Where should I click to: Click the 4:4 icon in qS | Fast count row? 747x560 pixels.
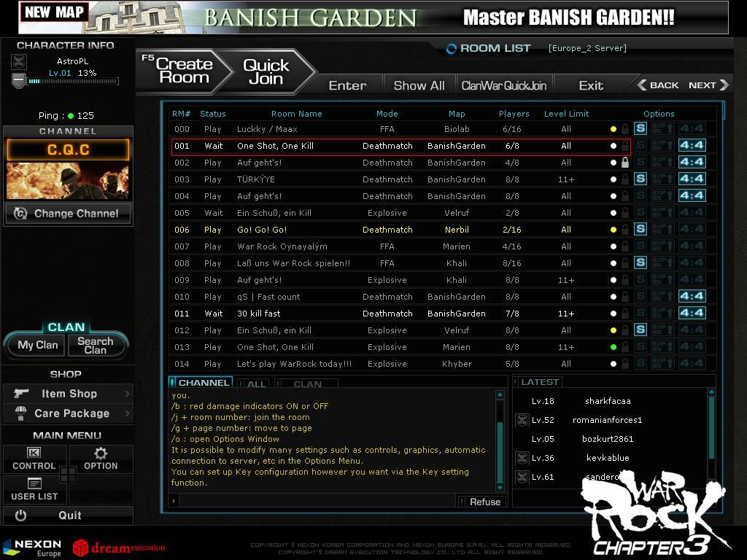click(692, 296)
